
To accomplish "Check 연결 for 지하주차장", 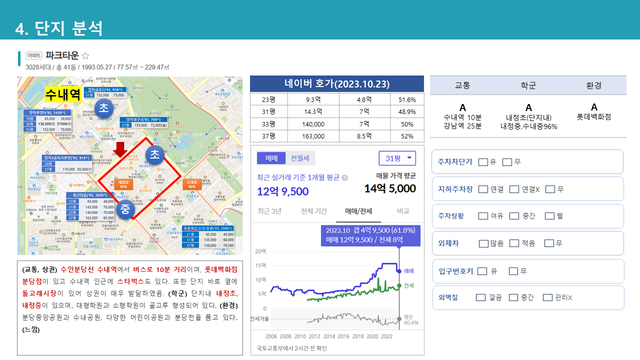I will [x=483, y=189].
